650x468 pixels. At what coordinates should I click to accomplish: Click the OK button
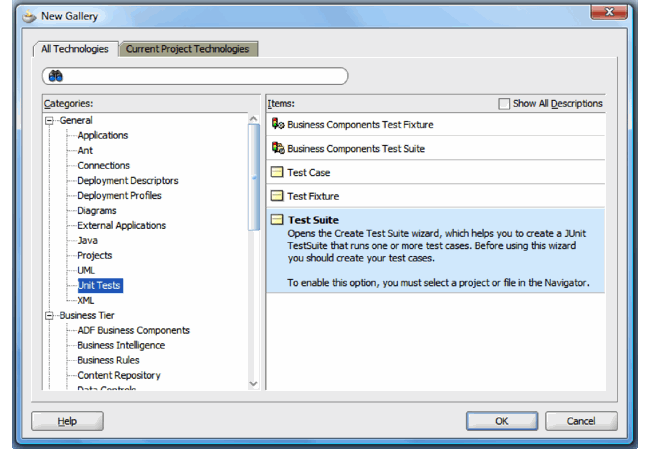click(x=502, y=421)
